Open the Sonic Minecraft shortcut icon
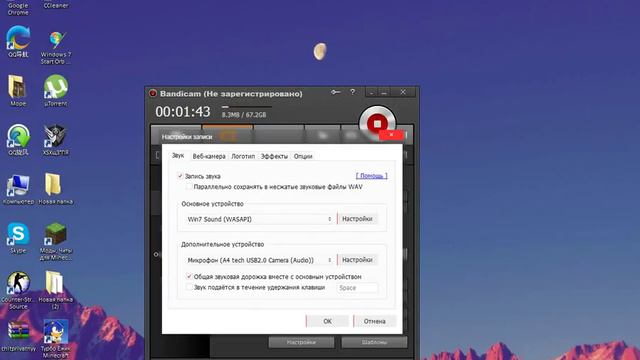This screenshot has height=360, width=640. tap(56, 339)
